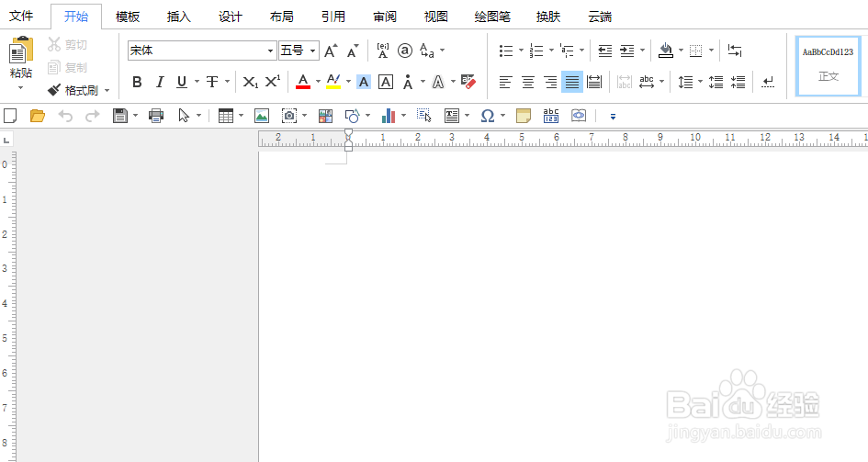868x462 pixels.
Task: Click the show paragraph marks icon
Action: 768,83
